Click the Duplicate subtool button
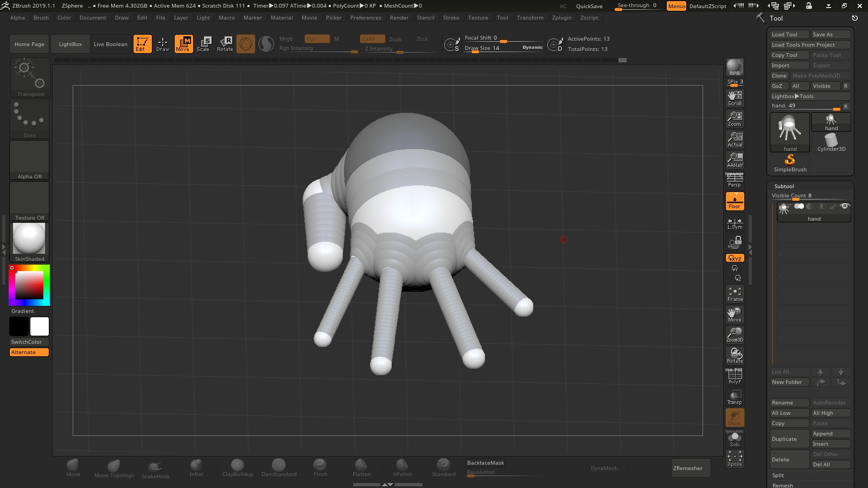The width and height of the screenshot is (868, 488). coord(790,439)
